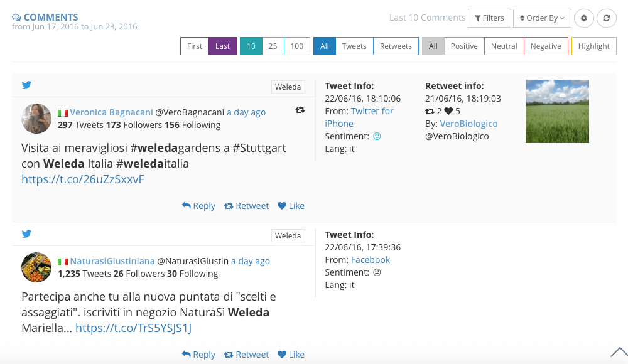Toggle the Highlight button
This screenshot has height=364, width=628.
(594, 46)
